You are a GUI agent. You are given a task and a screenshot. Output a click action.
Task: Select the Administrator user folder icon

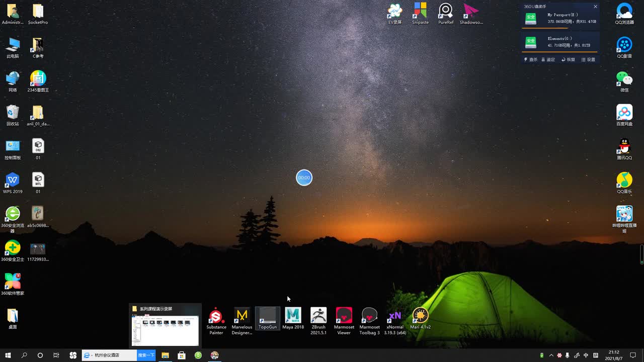click(x=13, y=14)
